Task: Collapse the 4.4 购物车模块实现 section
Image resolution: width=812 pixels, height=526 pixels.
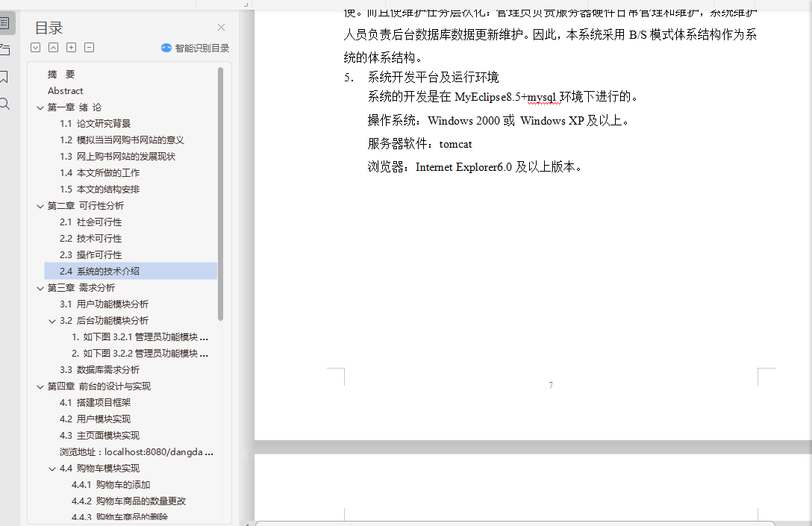Action: (52, 469)
